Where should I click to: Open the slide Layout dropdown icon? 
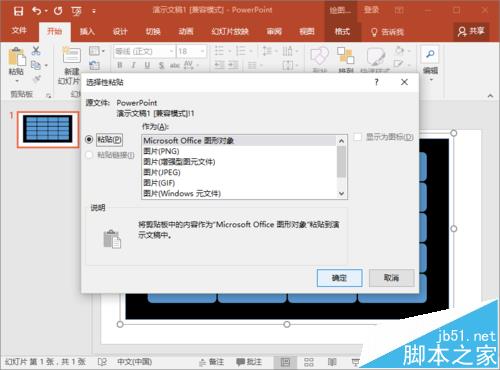point(96,51)
